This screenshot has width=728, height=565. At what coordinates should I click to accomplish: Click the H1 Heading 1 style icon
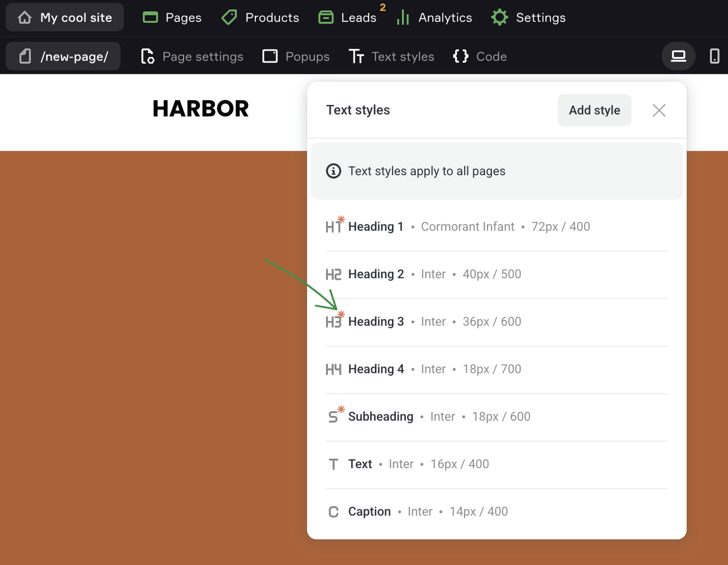coord(334,227)
